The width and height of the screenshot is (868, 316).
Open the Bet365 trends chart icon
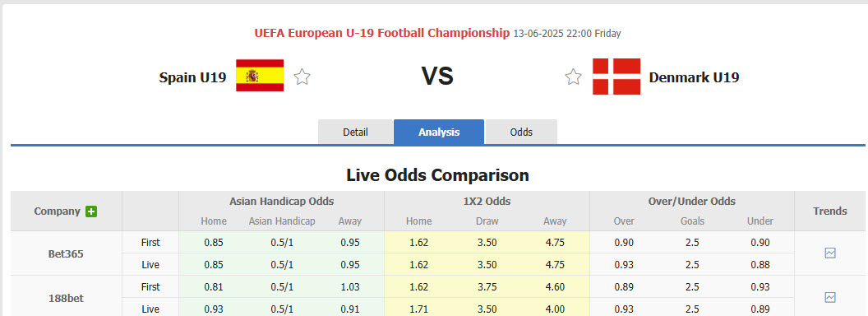click(x=830, y=253)
